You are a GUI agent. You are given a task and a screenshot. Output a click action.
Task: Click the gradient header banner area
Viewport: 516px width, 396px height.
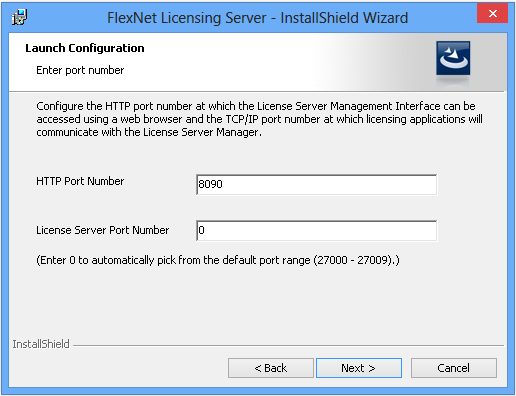pos(258,62)
